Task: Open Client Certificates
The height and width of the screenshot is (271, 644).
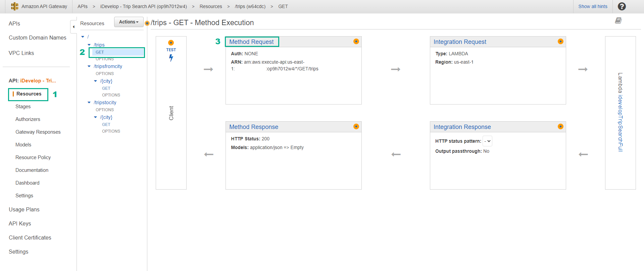Action: pyautogui.click(x=30, y=238)
